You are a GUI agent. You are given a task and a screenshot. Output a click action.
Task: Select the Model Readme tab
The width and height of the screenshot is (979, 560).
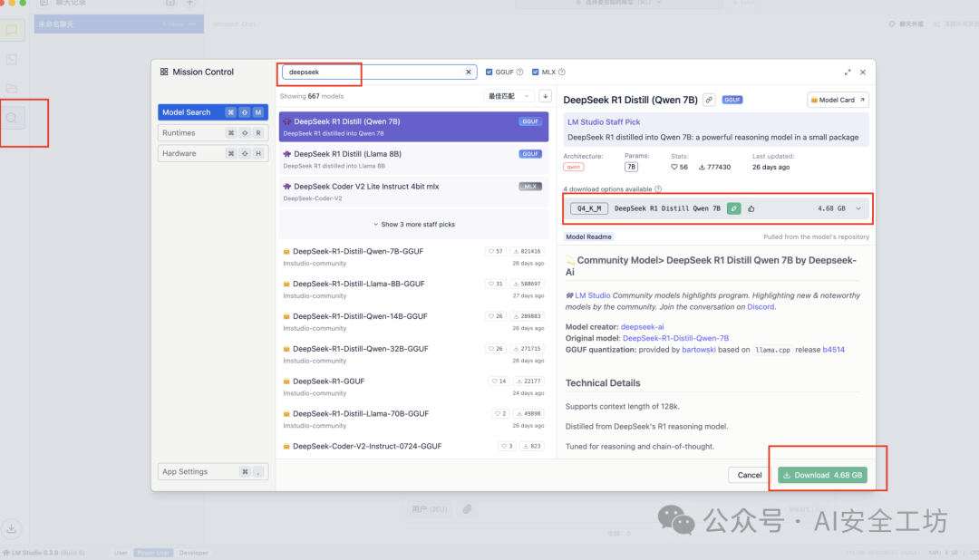coord(589,237)
